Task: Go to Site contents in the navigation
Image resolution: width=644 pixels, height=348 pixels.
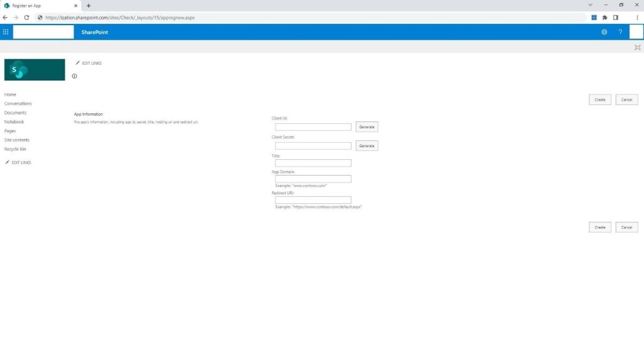Action: 17,140
